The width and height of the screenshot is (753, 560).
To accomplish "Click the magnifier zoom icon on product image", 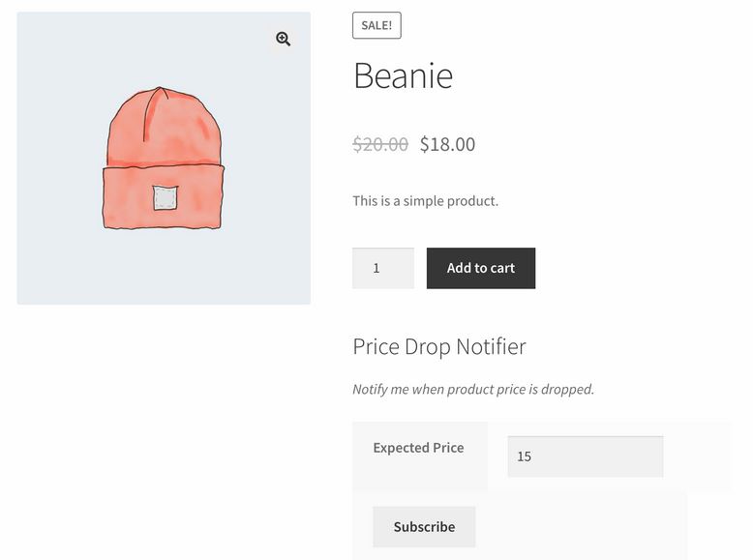I will (284, 39).
